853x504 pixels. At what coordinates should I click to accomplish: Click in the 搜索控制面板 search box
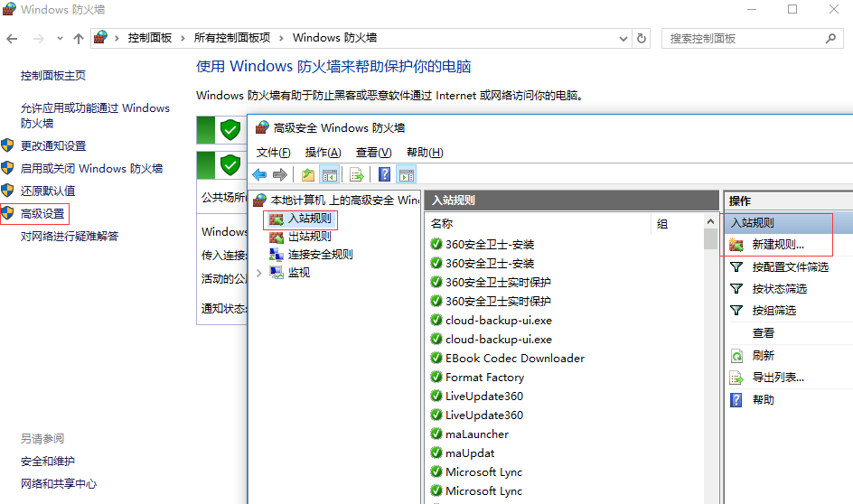(743, 39)
